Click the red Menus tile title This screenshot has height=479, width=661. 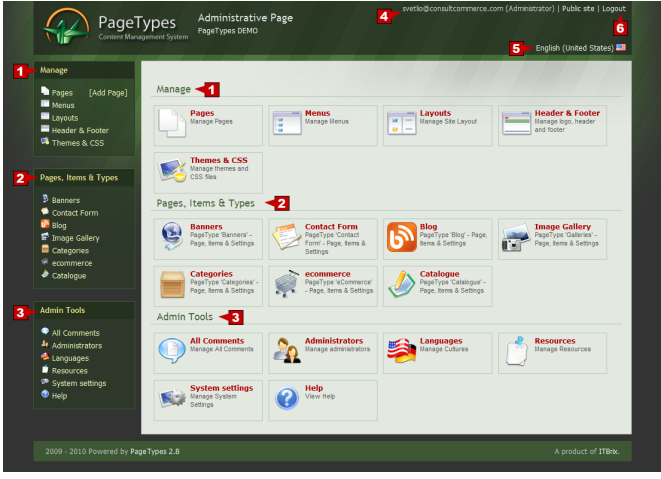click(317, 113)
